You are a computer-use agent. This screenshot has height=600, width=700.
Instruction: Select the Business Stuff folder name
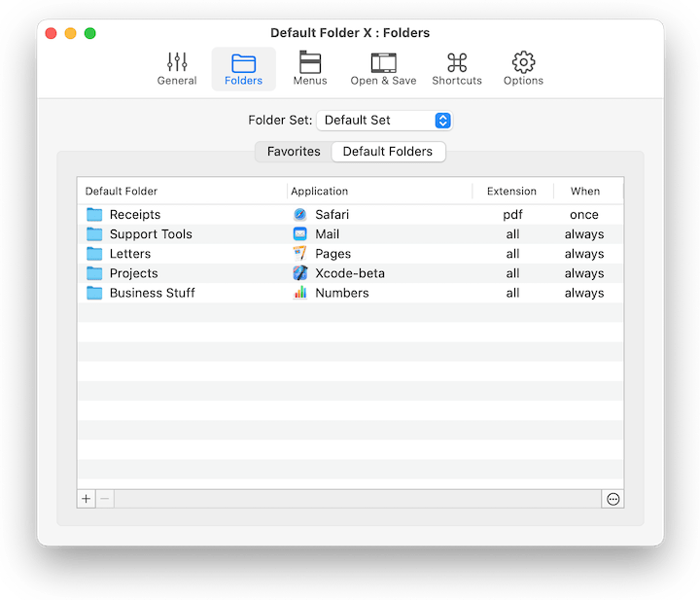click(x=153, y=294)
